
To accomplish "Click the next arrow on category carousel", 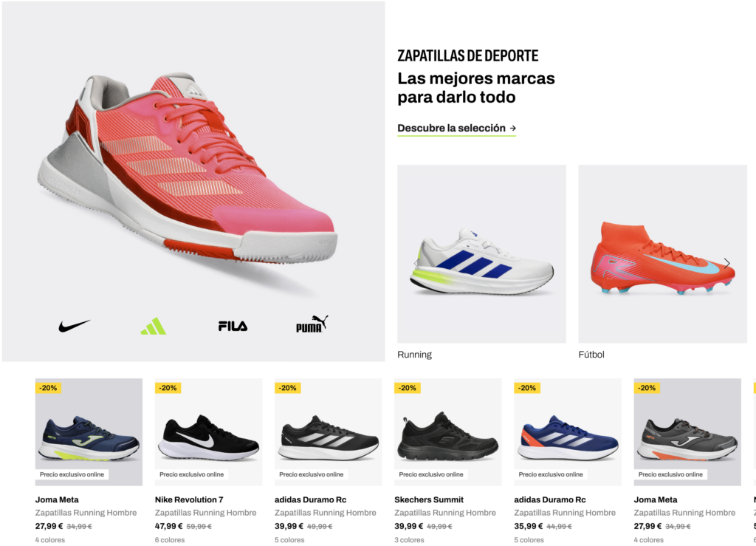I will tap(726, 263).
